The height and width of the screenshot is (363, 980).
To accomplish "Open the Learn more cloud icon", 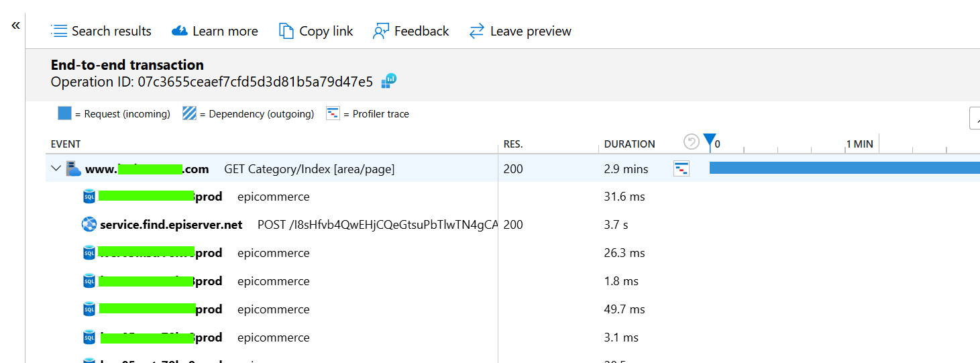I will 179,31.
